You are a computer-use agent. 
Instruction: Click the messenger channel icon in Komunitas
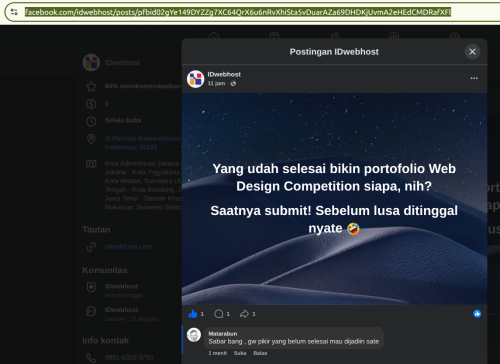tap(91, 311)
